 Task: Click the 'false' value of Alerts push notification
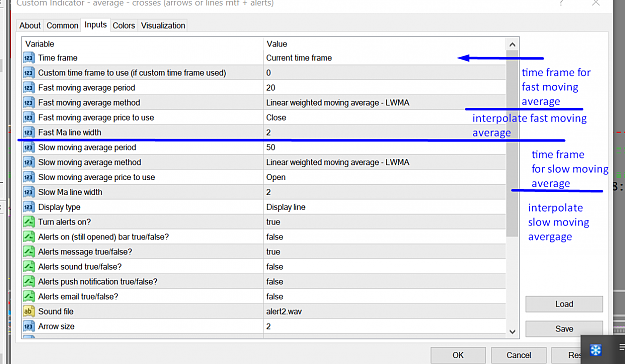click(x=275, y=281)
